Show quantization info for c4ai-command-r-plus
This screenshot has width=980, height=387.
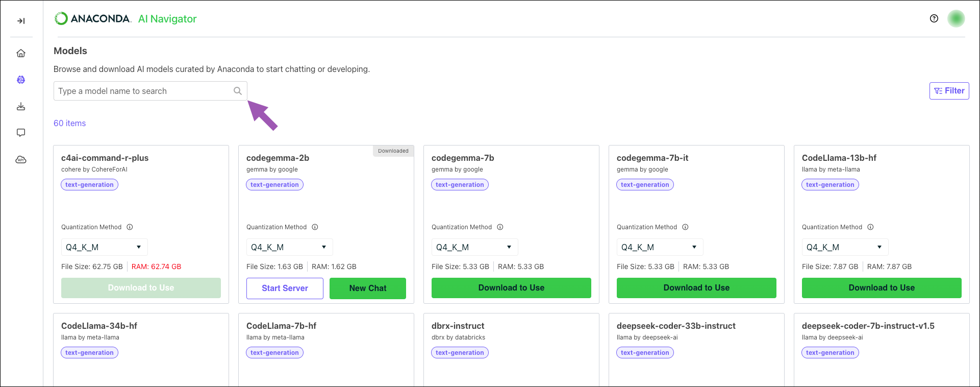coord(130,227)
